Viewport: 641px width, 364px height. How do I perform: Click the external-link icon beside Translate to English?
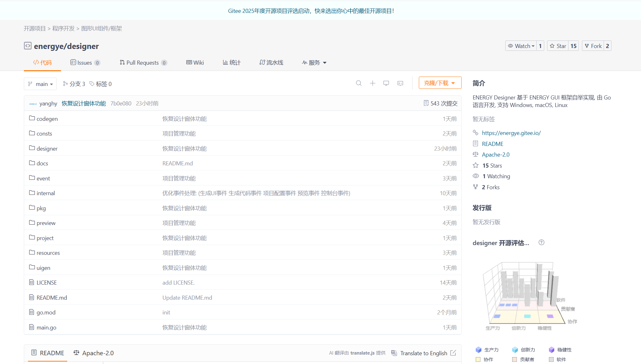click(x=453, y=353)
